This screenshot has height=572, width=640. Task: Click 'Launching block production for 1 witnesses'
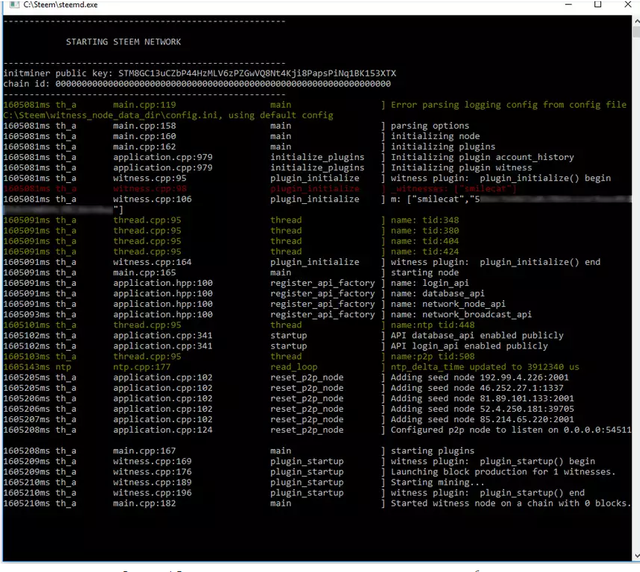pyautogui.click(x=503, y=472)
